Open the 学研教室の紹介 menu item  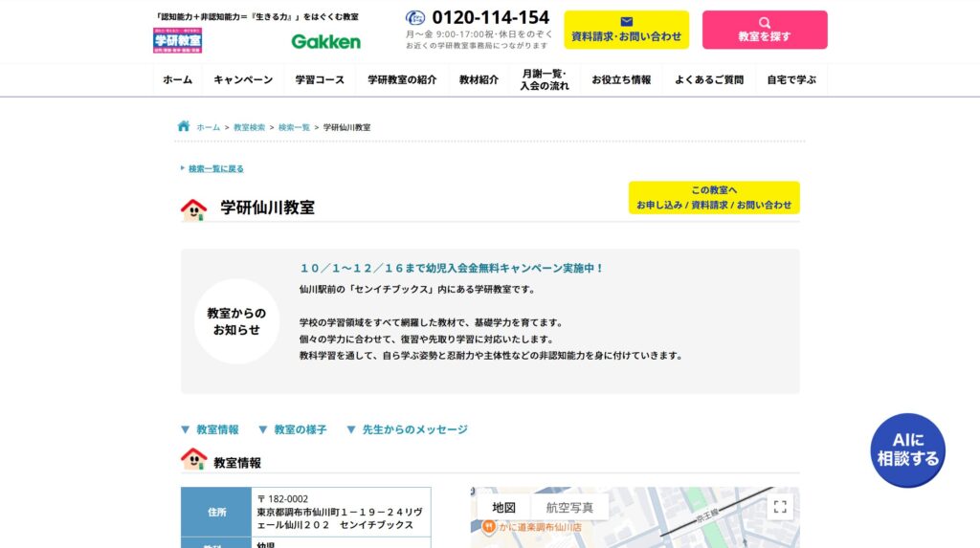(402, 80)
